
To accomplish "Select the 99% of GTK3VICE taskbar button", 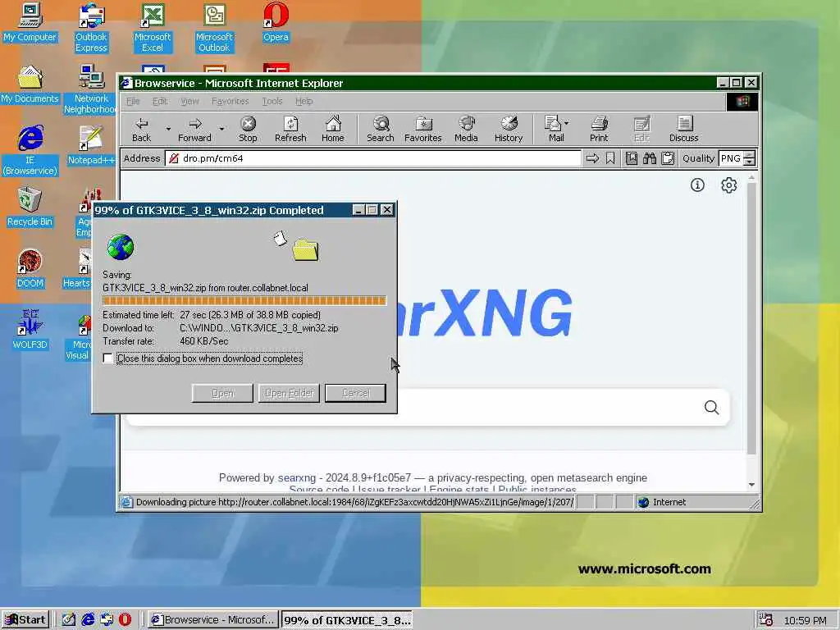I will click(x=347, y=620).
